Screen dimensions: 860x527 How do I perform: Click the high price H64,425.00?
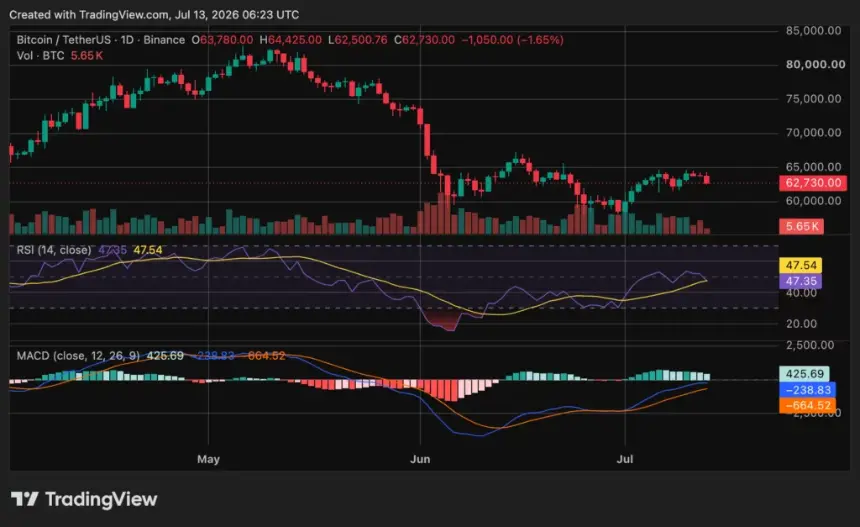coord(291,40)
